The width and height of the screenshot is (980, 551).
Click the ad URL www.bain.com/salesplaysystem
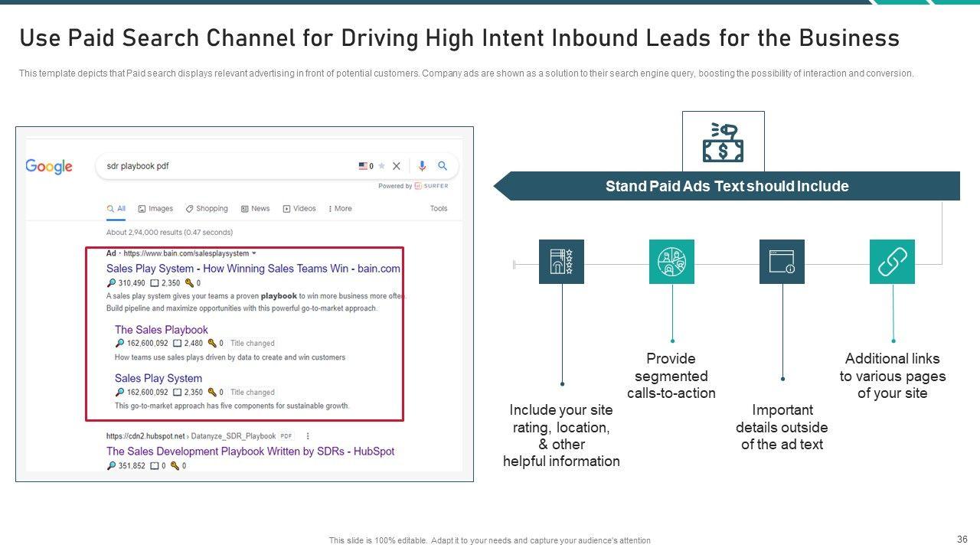(186, 253)
